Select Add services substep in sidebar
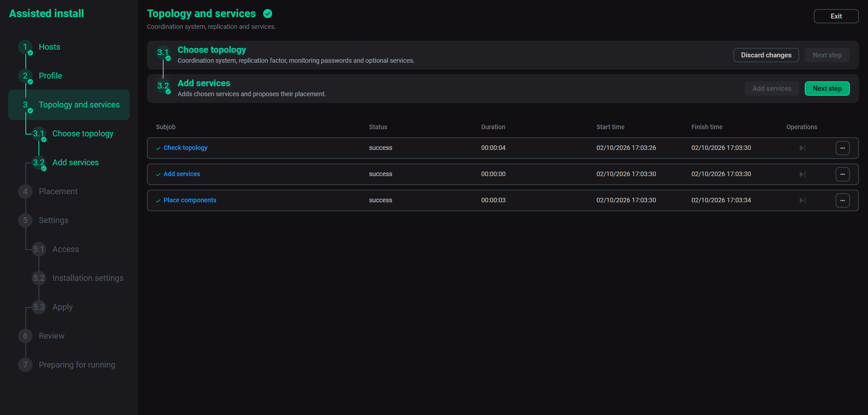 pyautogui.click(x=75, y=163)
